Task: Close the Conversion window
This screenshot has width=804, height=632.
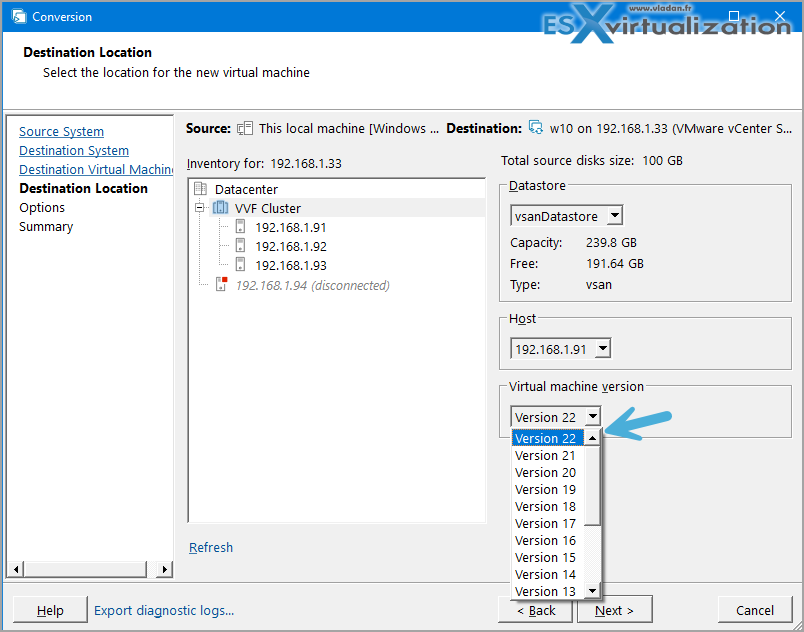Action: pyautogui.click(x=780, y=16)
